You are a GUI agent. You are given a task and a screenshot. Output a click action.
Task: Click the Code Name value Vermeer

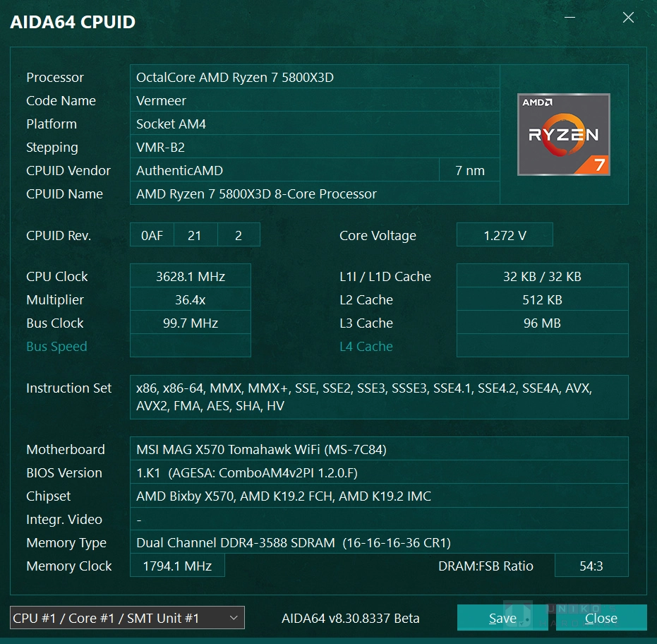315,100
